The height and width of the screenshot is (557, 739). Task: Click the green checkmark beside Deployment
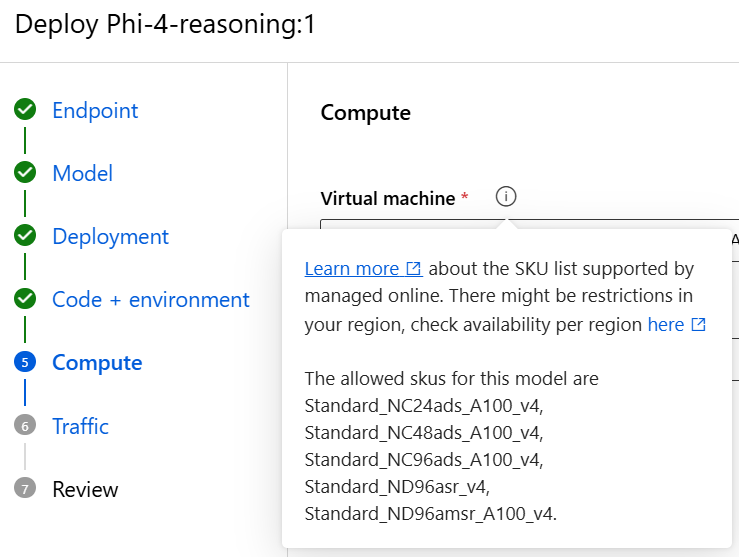pos(25,235)
